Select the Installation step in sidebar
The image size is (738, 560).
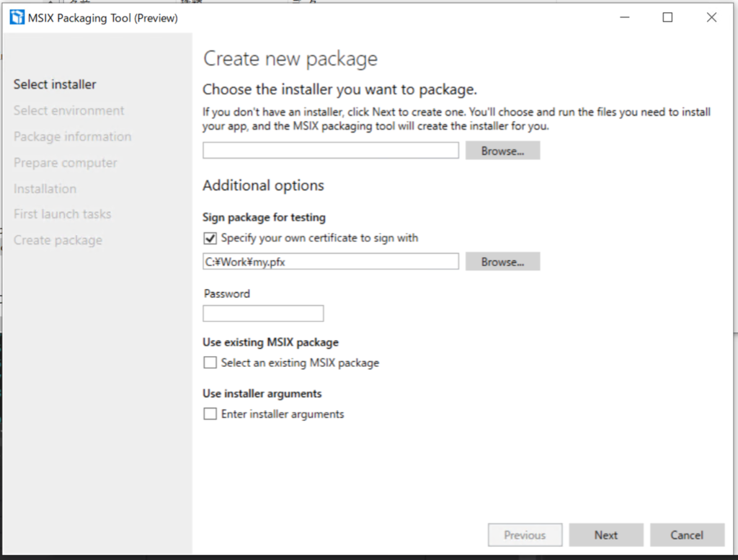tap(45, 189)
